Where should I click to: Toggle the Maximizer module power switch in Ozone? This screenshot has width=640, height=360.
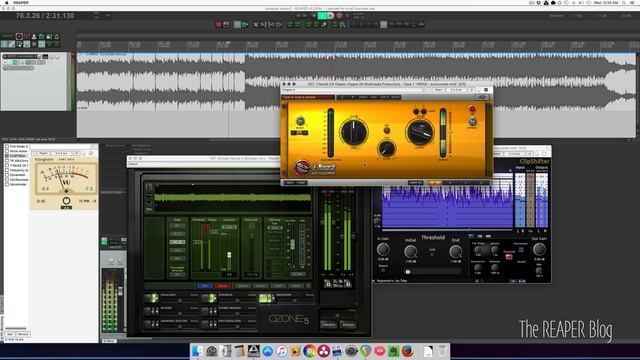point(266,298)
